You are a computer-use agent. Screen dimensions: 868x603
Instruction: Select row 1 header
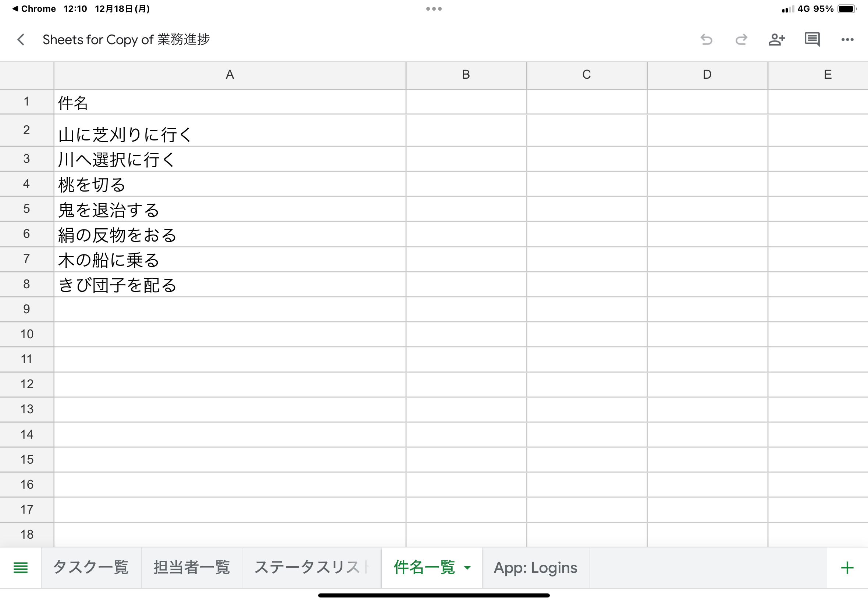26,101
